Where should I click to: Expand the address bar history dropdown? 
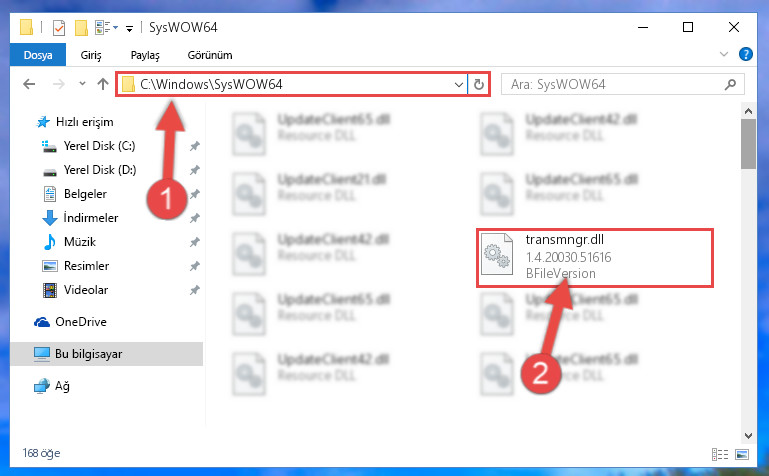tap(459, 84)
